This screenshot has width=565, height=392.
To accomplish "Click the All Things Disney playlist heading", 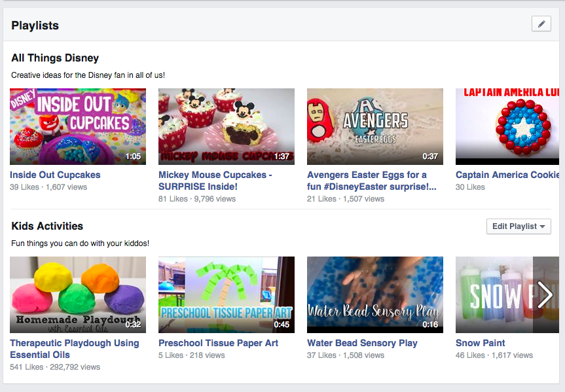I will [55, 58].
